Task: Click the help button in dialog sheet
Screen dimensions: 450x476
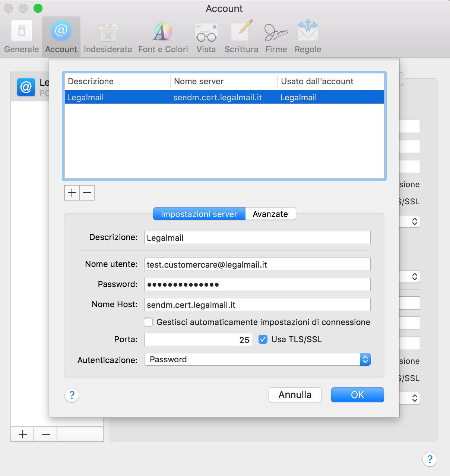Action: pos(72,395)
